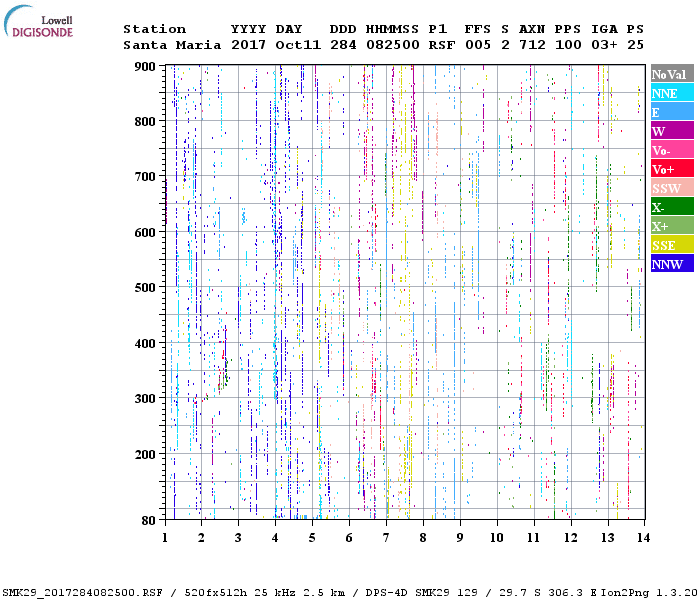Viewport: 700px width, 600px height.
Task: Select the Vo- pink legend swatch
Action: [x=672, y=150]
